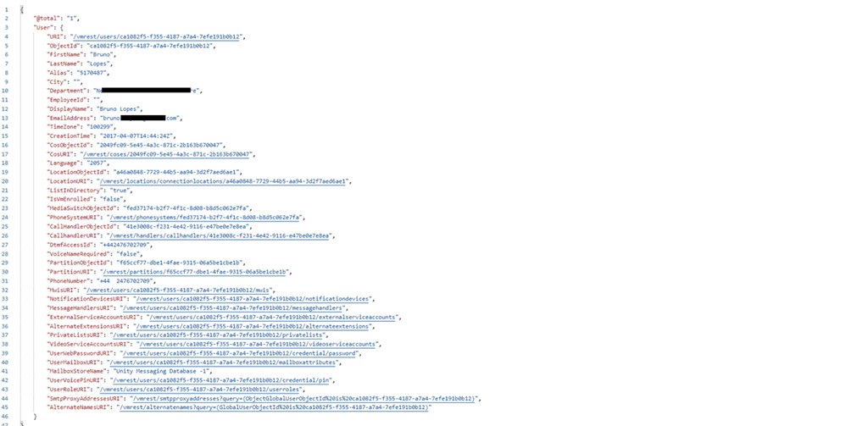Follow the ExternalServiceAccountsURI link
This screenshot has width=868, height=426.
pos(271,317)
